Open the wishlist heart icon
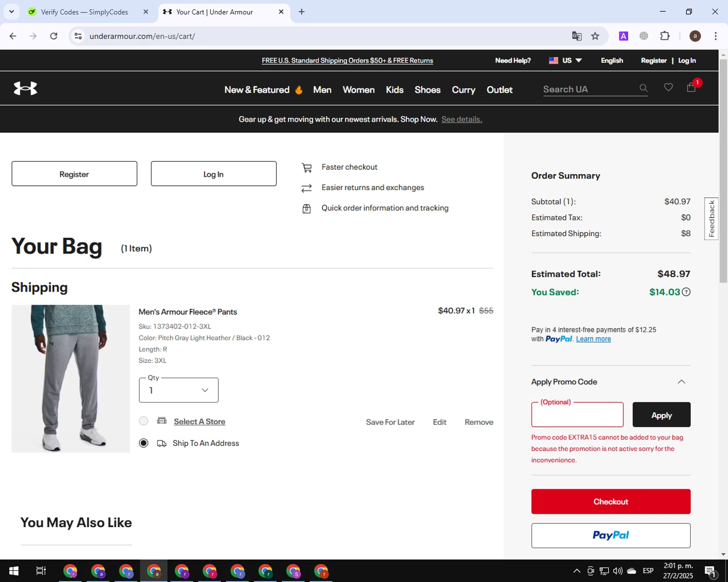Viewport: 728px width, 582px height. (668, 87)
